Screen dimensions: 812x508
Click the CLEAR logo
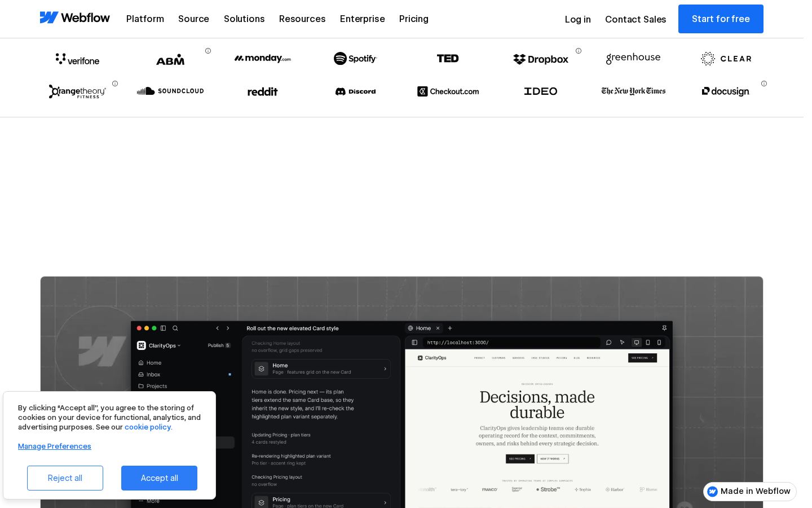726,59
